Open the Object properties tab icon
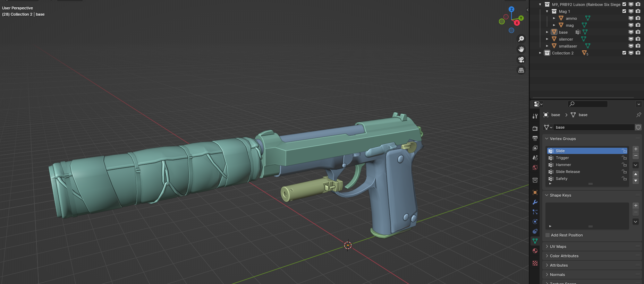This screenshot has width=644, height=284. point(535,192)
